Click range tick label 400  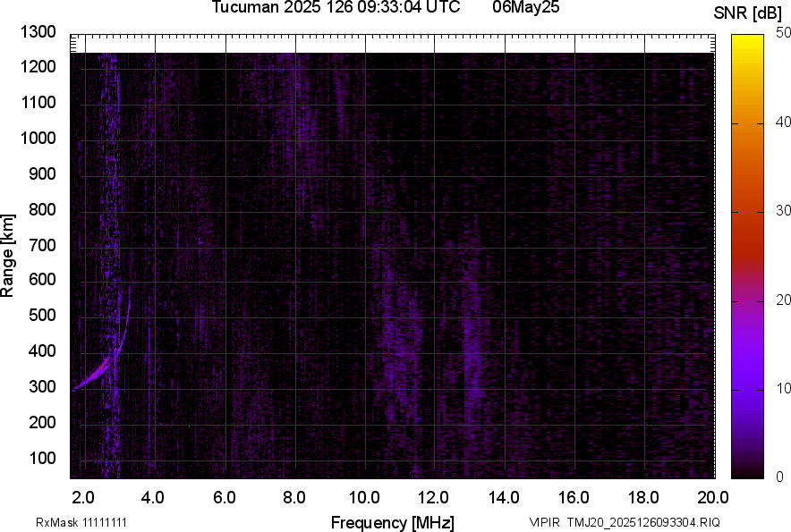(42, 351)
